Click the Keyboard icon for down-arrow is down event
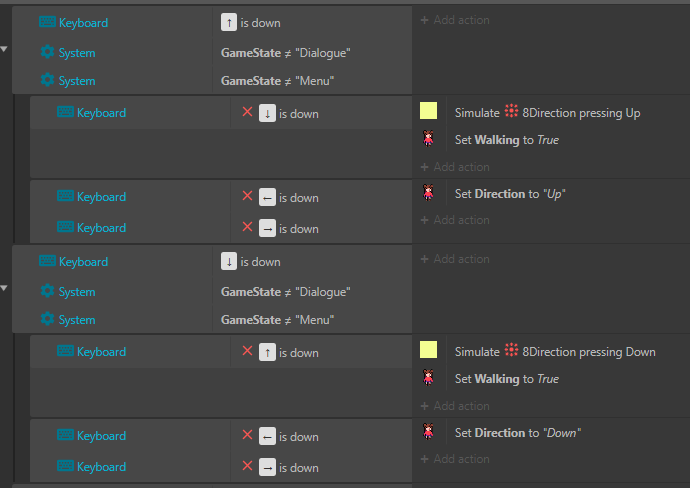The height and width of the screenshot is (488, 690). [47, 261]
